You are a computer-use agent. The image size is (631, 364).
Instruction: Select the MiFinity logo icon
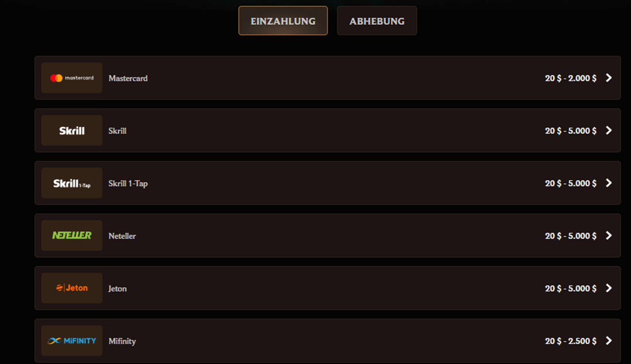click(x=72, y=340)
